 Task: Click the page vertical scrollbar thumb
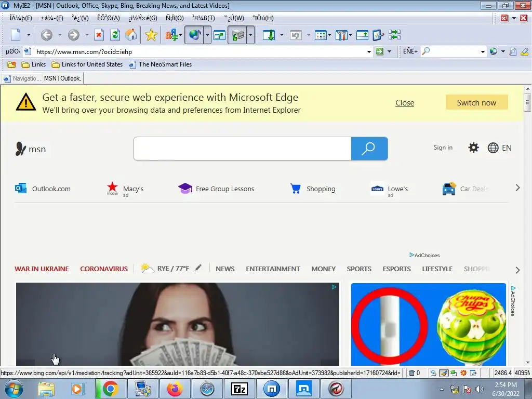[x=527, y=103]
